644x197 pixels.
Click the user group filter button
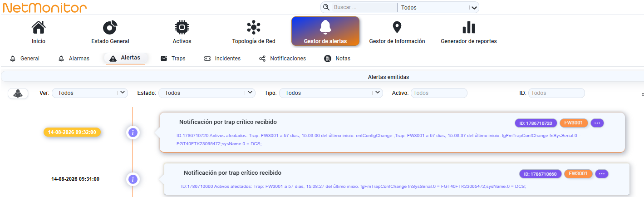18,93
